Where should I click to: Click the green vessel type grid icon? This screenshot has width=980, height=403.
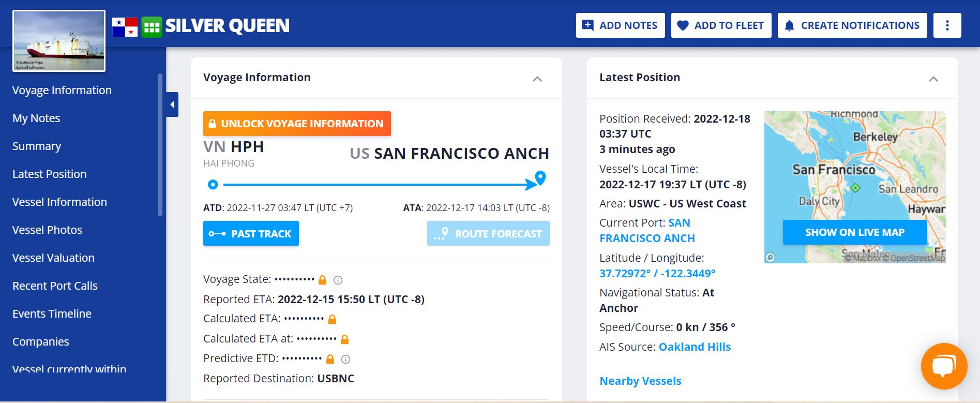pos(152,27)
